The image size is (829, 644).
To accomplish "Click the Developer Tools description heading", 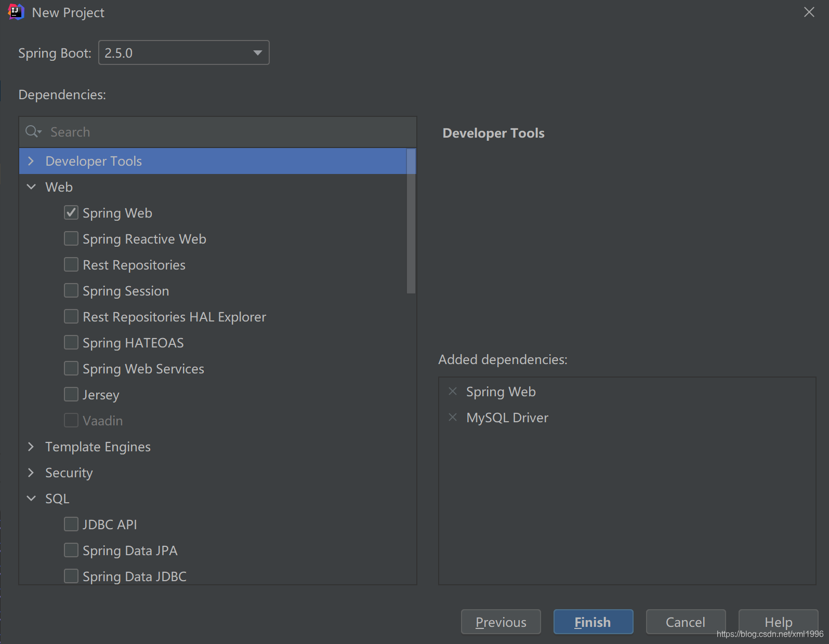I will 493,133.
